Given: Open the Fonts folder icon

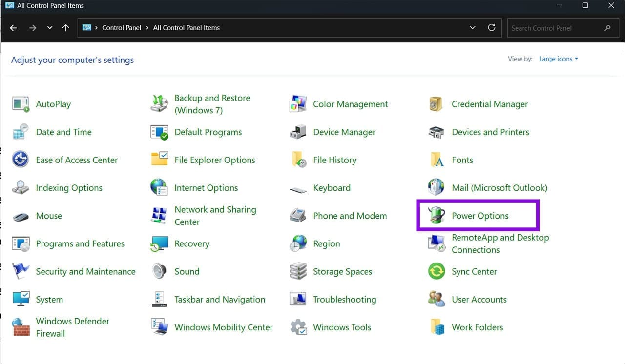Looking at the screenshot, I should click(436, 160).
